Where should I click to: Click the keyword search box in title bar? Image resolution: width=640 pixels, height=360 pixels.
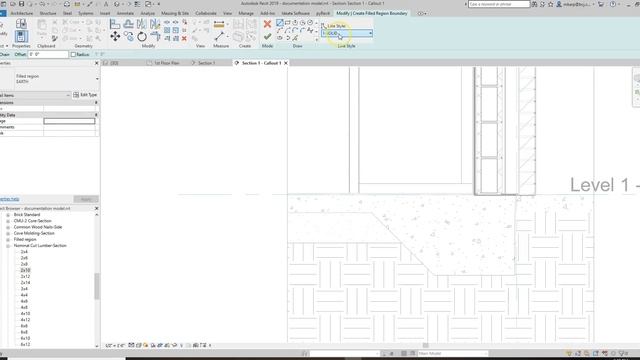coord(499,4)
